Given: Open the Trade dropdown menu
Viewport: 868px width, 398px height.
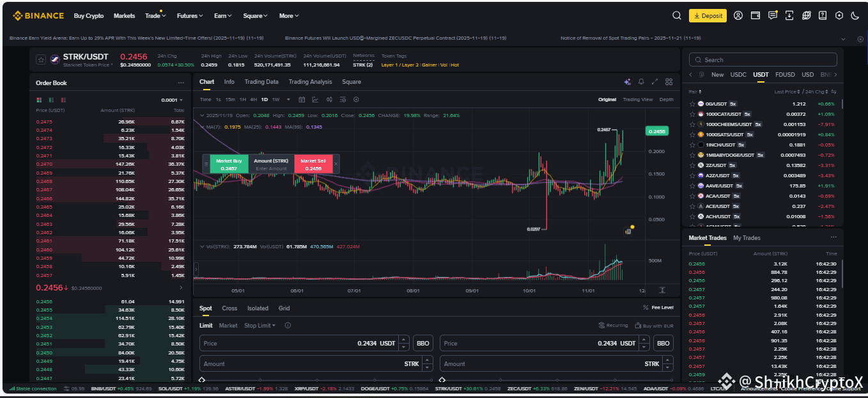Looking at the screenshot, I should tap(155, 15).
